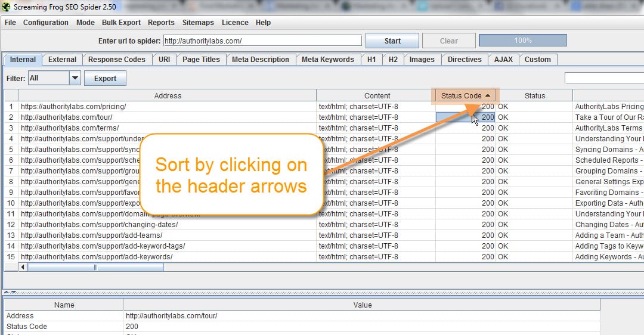Click row number 15 in the table

pos(11,256)
